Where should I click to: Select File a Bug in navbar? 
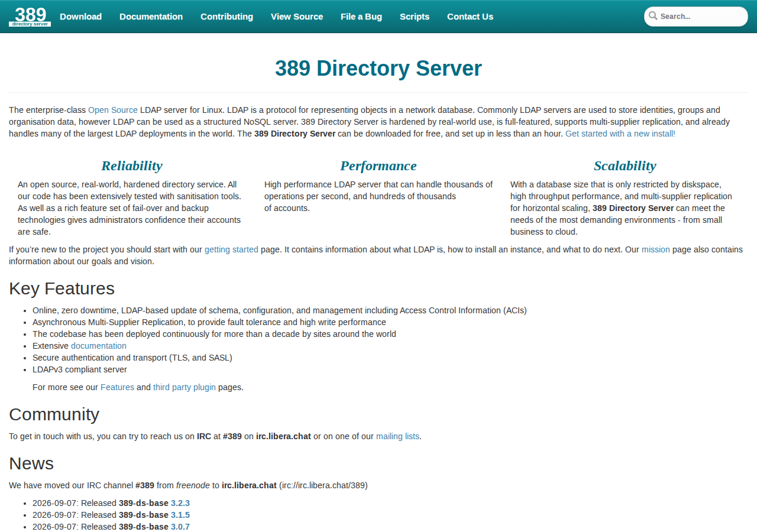tap(361, 17)
